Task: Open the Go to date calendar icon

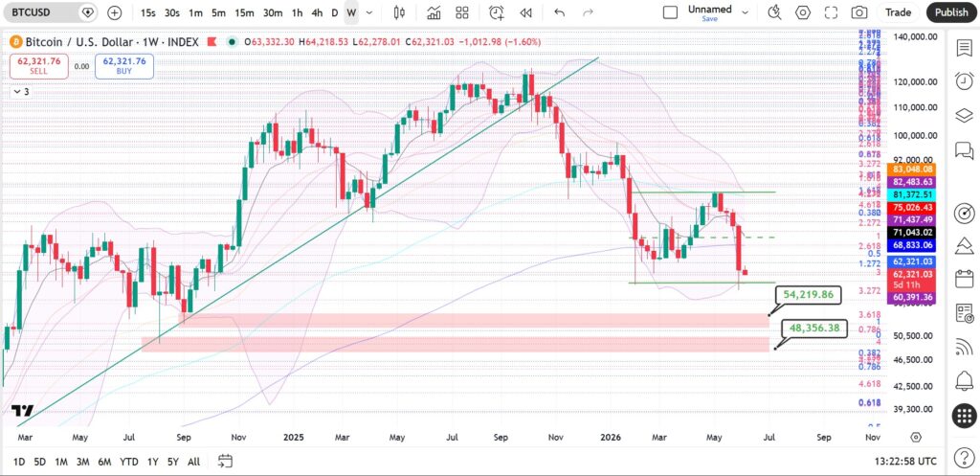Action: click(x=225, y=462)
